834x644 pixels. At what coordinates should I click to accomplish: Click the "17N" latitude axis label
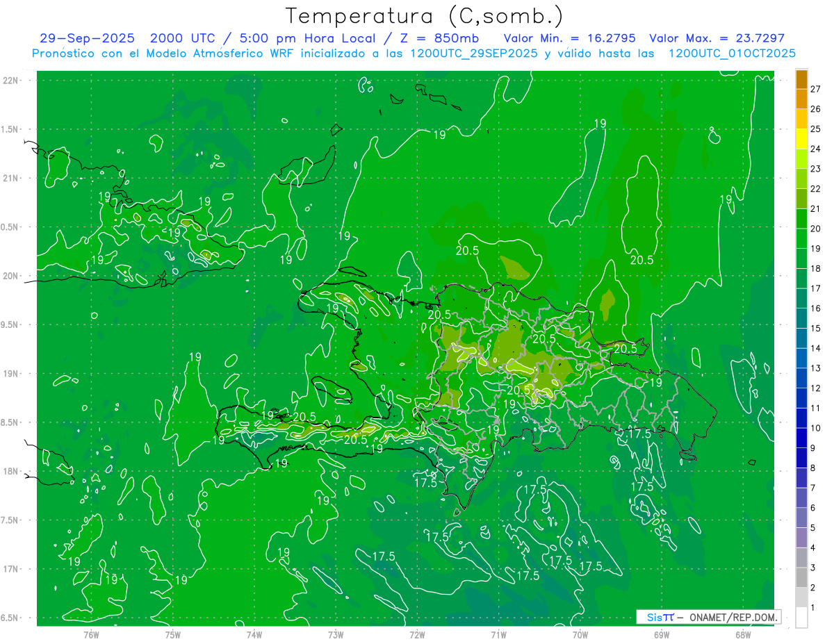(12, 569)
